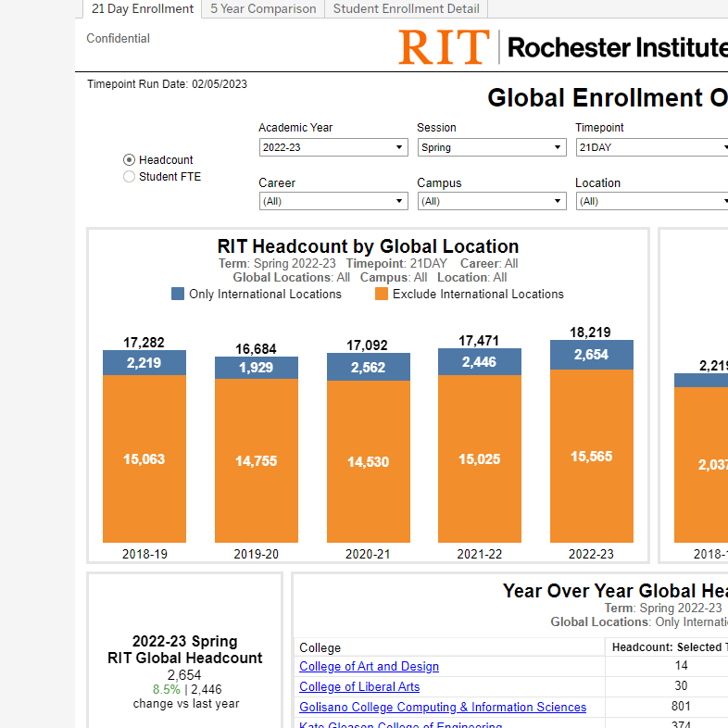Open the Location filter dropdown
The image size is (728, 728).
651,201
